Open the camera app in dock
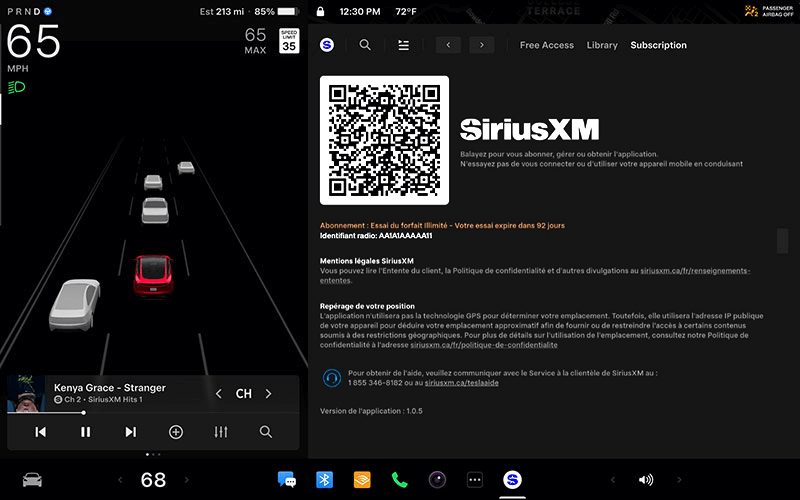The width and height of the screenshot is (800, 500). tap(437, 480)
